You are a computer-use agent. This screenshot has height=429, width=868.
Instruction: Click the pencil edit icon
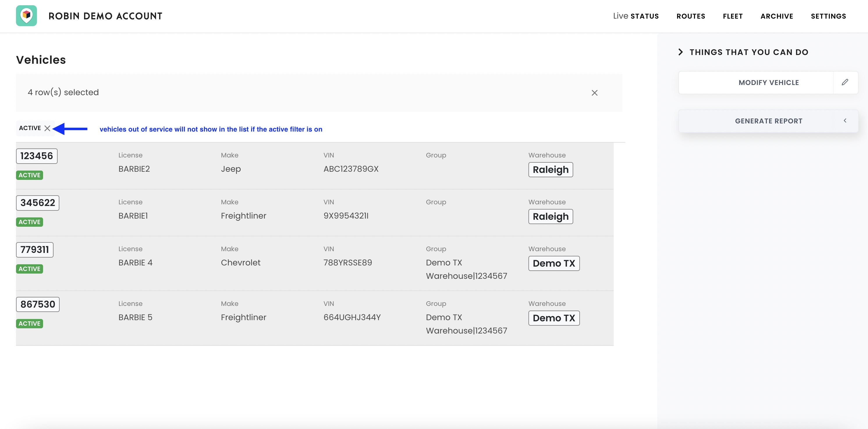(x=845, y=82)
